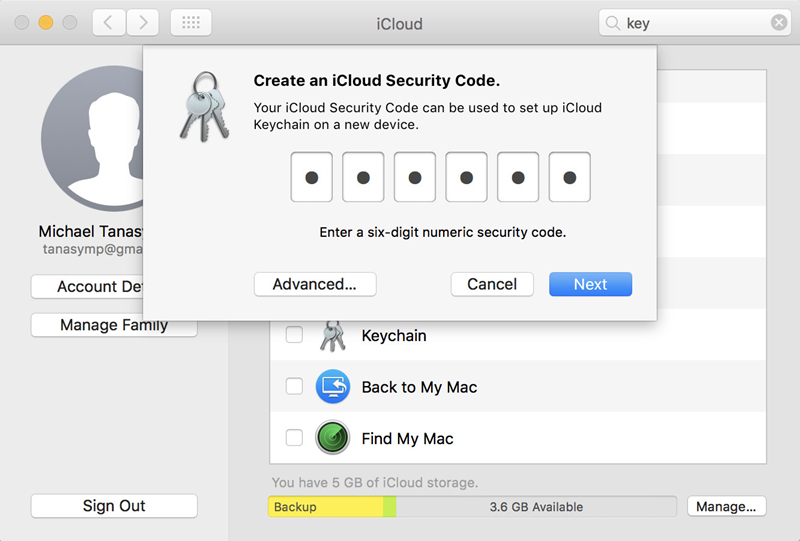Sign Out of iCloud

click(114, 506)
